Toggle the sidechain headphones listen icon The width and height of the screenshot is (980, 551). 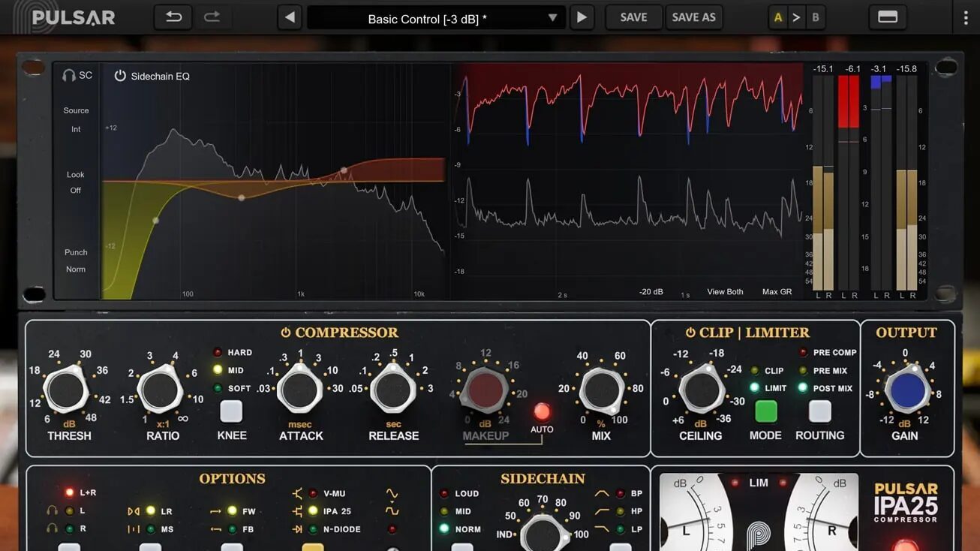pos(69,75)
